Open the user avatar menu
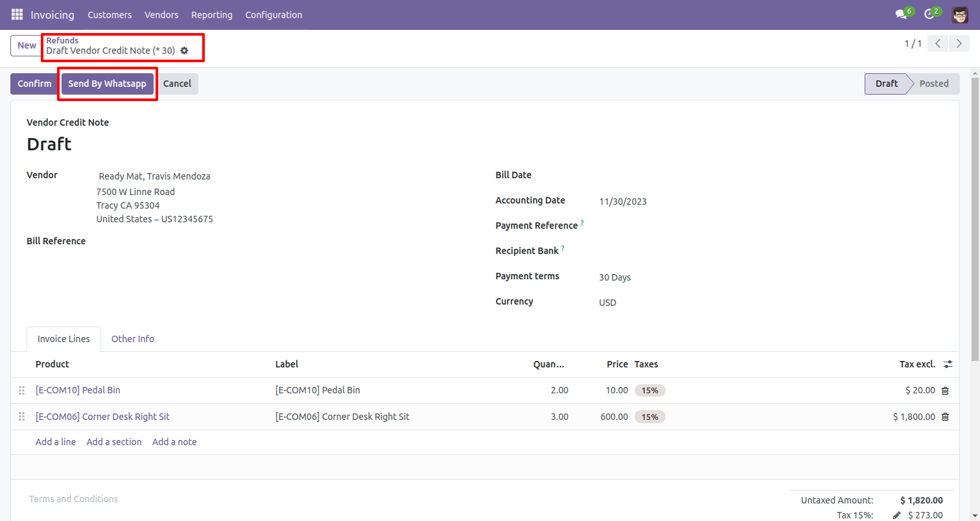 960,14
